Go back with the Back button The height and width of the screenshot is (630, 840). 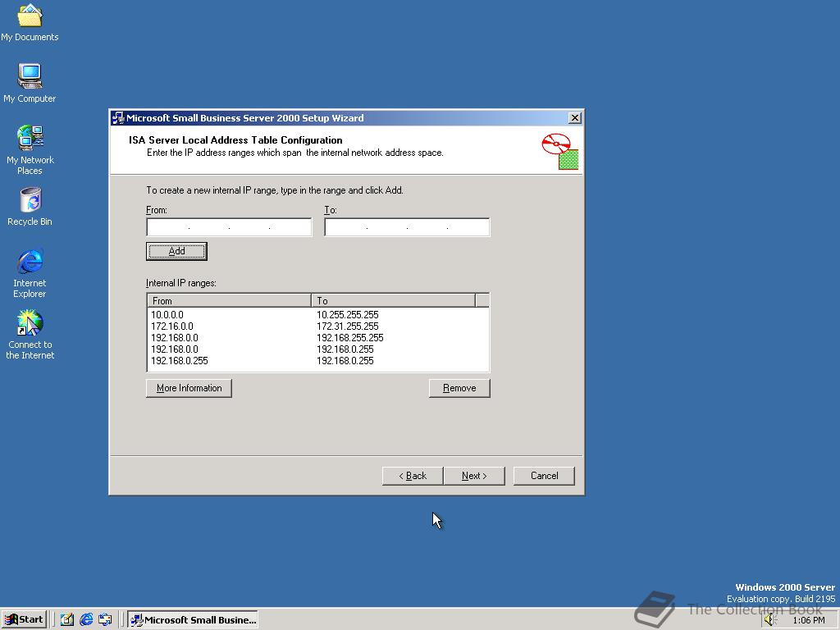(413, 476)
